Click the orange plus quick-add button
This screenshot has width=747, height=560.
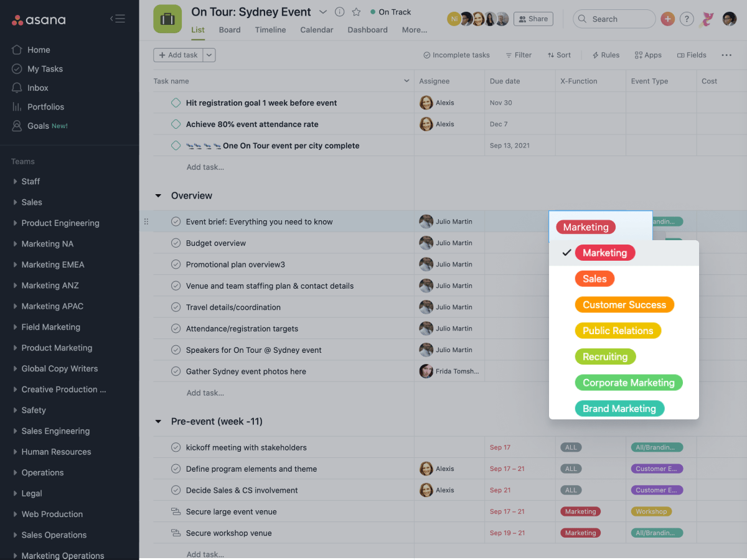click(x=667, y=19)
